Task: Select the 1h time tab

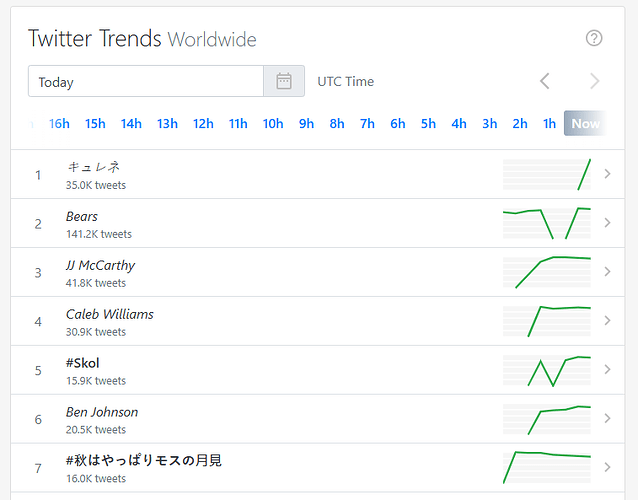Action: pos(549,123)
